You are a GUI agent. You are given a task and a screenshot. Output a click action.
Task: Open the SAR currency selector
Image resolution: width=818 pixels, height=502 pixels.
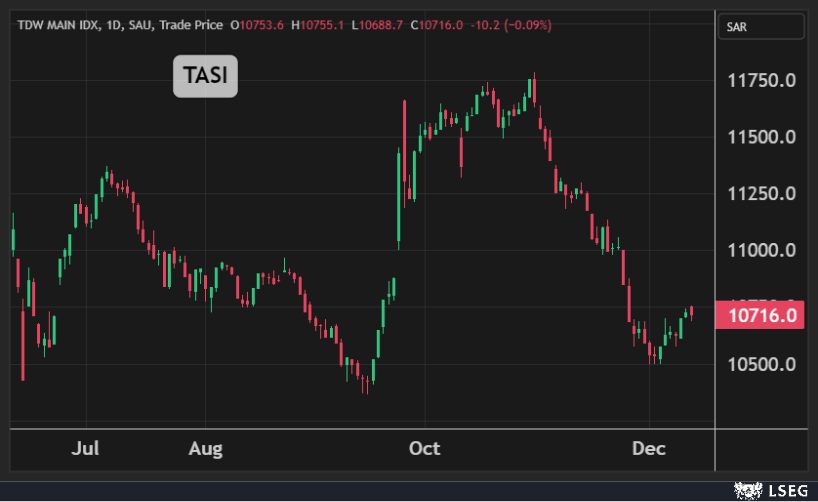tap(759, 27)
